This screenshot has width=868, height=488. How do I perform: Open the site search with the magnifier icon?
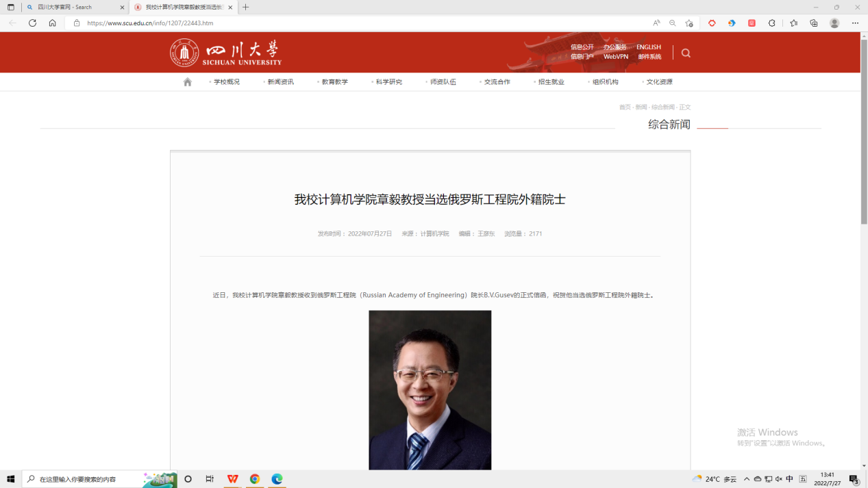[x=685, y=52]
